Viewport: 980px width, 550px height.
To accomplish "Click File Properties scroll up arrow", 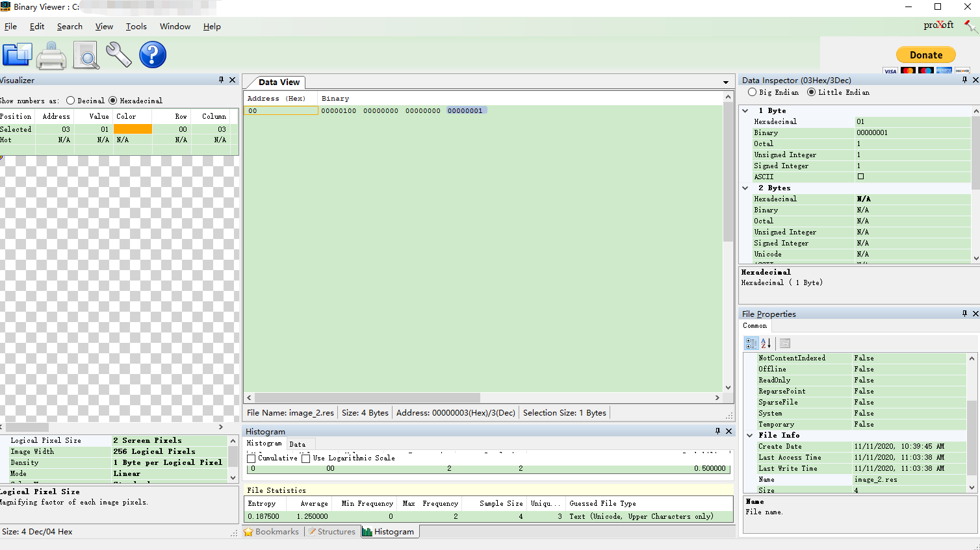I will (972, 358).
